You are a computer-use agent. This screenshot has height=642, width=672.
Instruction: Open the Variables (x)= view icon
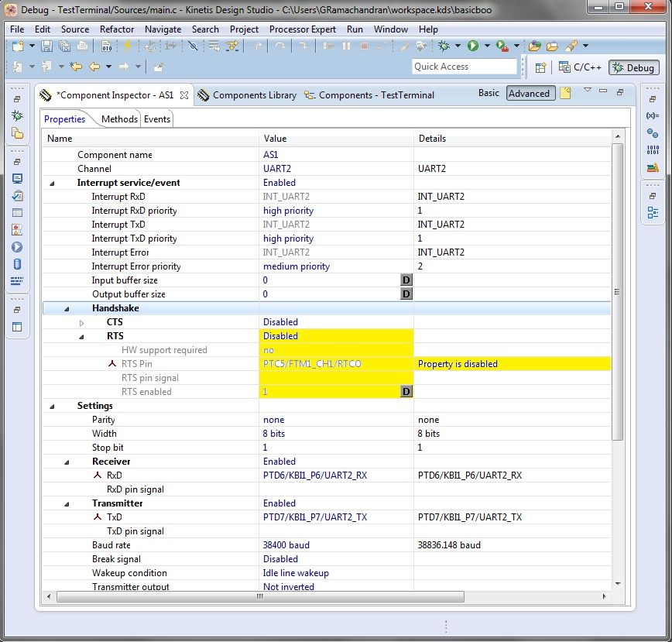point(653,115)
